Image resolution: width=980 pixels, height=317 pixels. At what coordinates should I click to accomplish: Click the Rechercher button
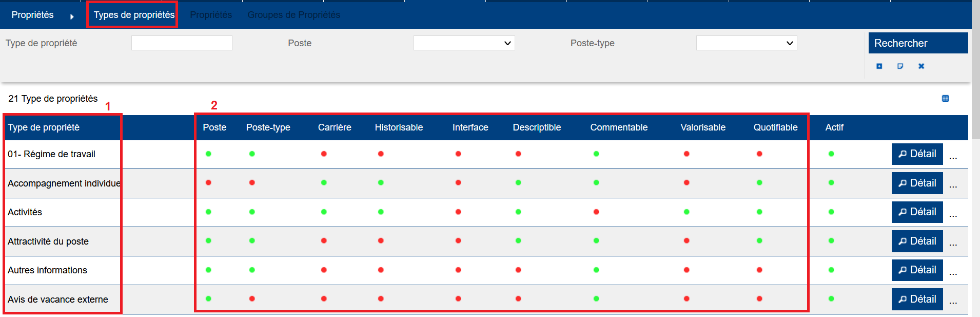tap(917, 43)
